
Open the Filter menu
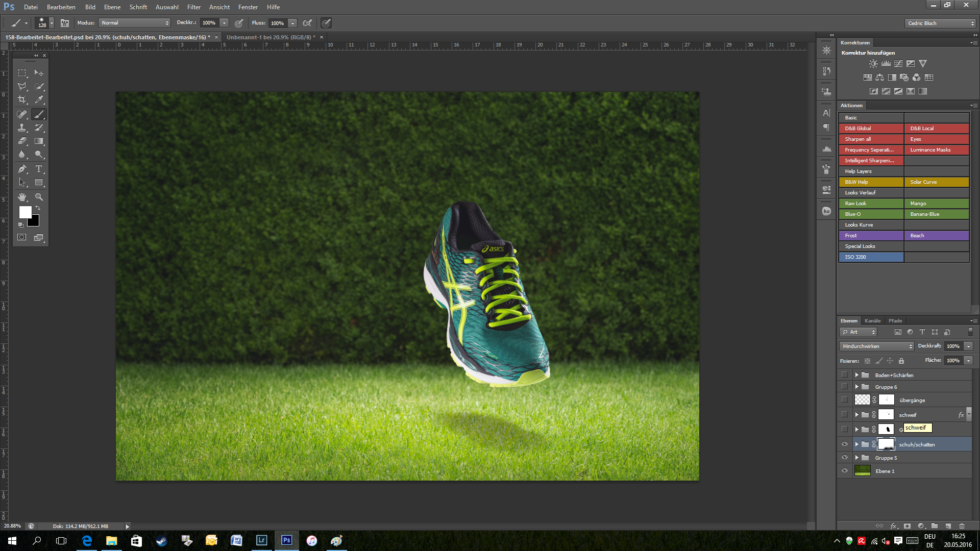click(x=194, y=7)
